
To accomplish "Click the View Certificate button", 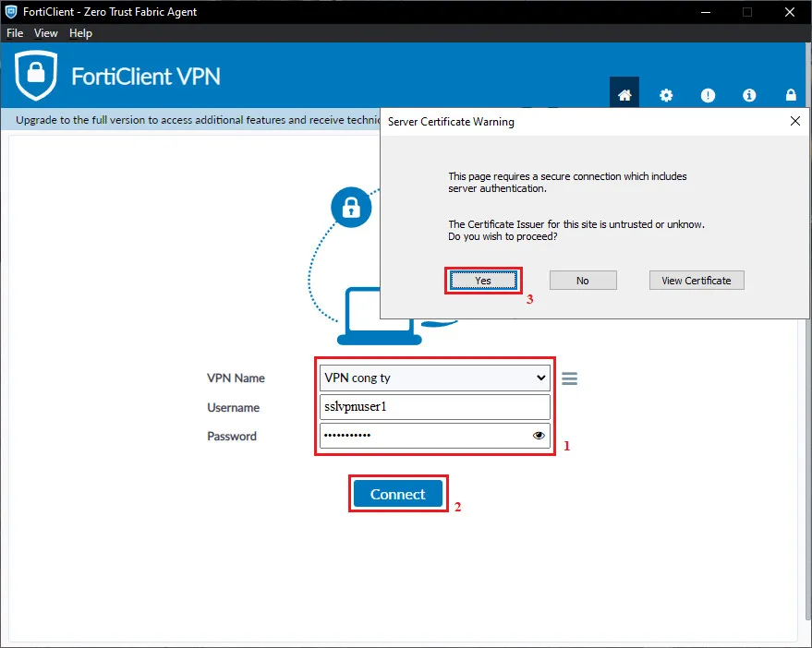I will tap(697, 281).
